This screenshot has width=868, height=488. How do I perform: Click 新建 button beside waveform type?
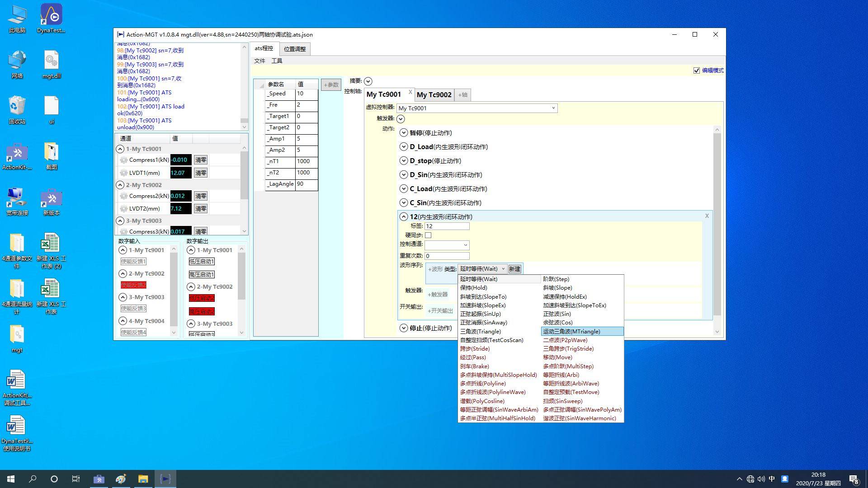[514, 269]
